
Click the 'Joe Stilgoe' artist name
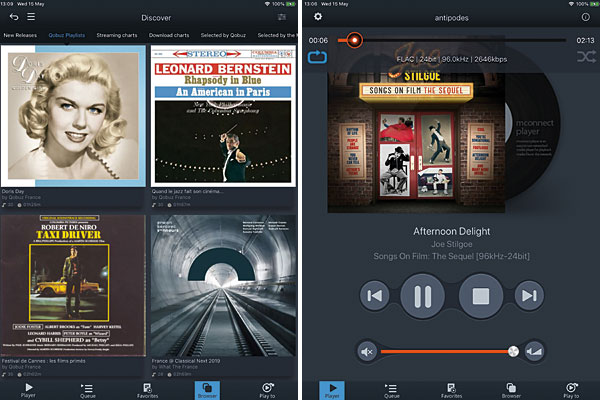[452, 244]
